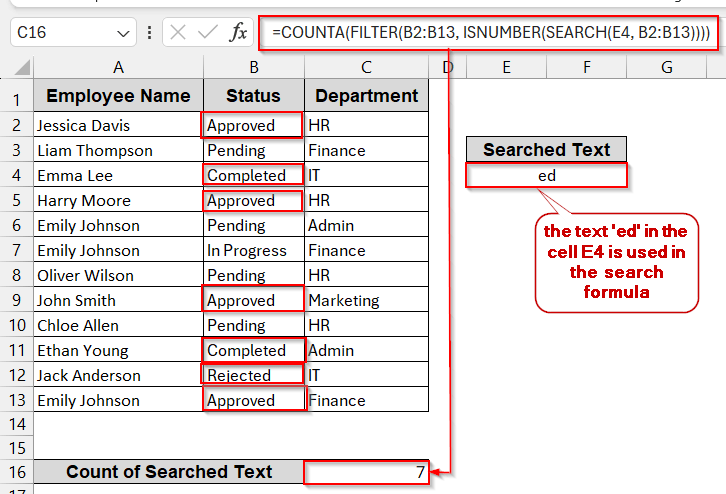Select column A header
The width and height of the screenshot is (726, 494).
point(118,67)
